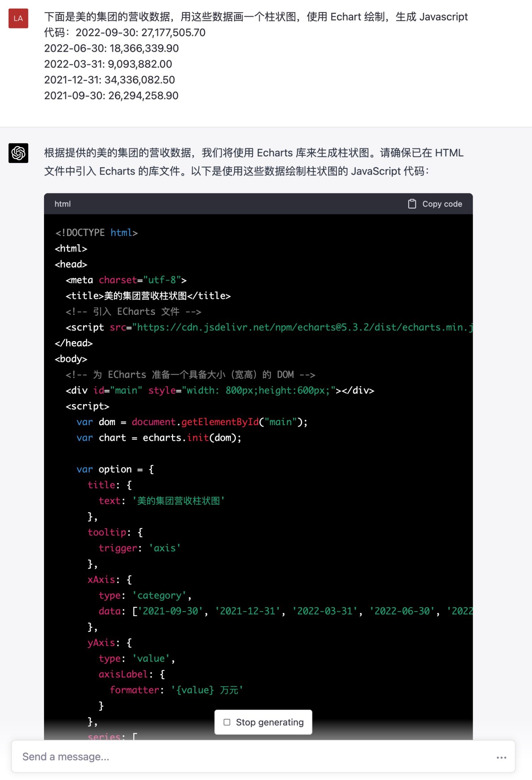Click the html language label in code header
The image size is (532, 780).
click(63, 204)
